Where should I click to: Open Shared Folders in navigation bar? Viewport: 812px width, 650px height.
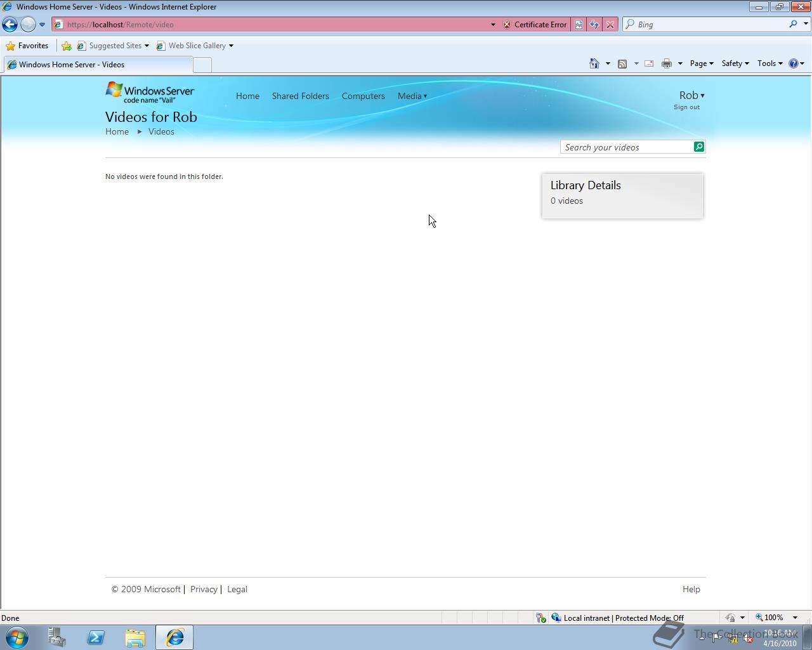[301, 96]
